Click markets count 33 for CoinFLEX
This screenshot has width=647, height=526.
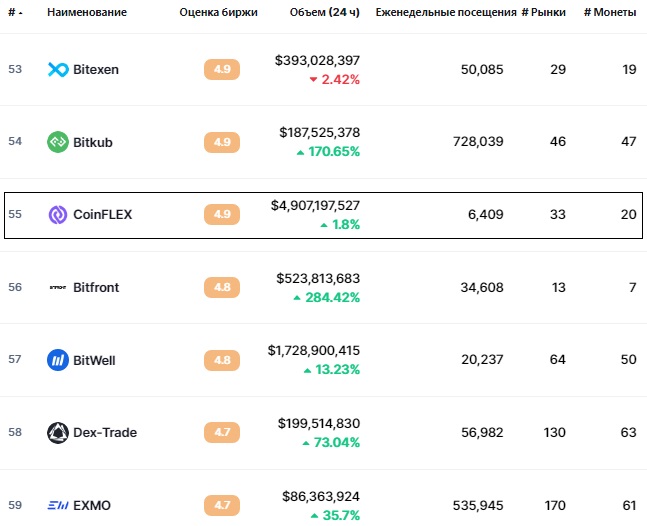coord(558,215)
